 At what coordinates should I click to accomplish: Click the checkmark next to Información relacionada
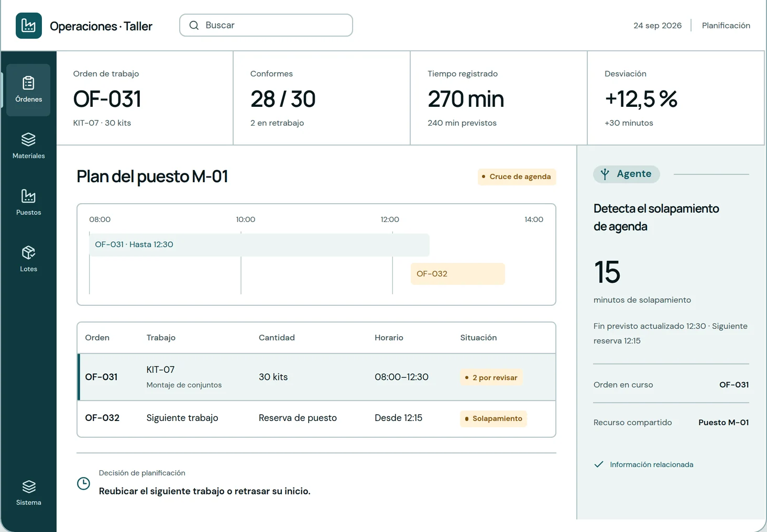598,464
